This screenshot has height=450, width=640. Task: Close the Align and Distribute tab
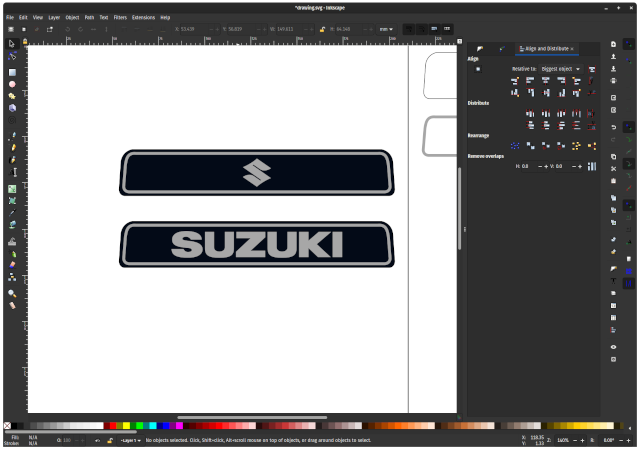(x=572, y=48)
